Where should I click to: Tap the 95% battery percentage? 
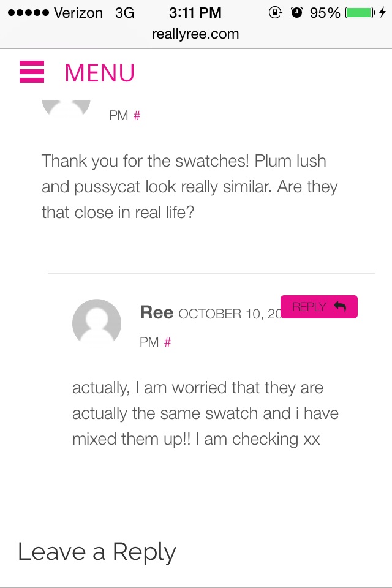click(325, 13)
